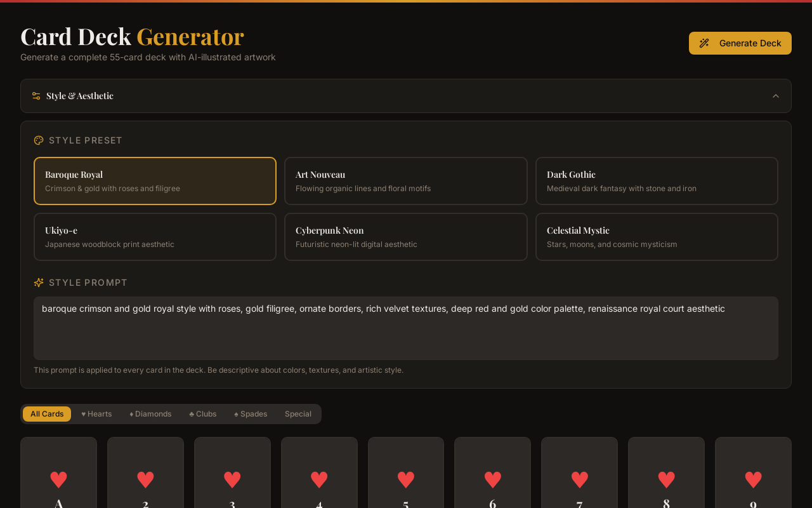Click the Generate Deck button
This screenshot has height=508, width=812.
740,43
